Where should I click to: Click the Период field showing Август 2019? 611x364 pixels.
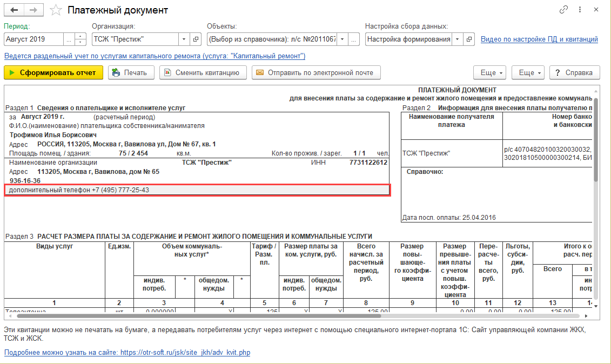coord(33,39)
